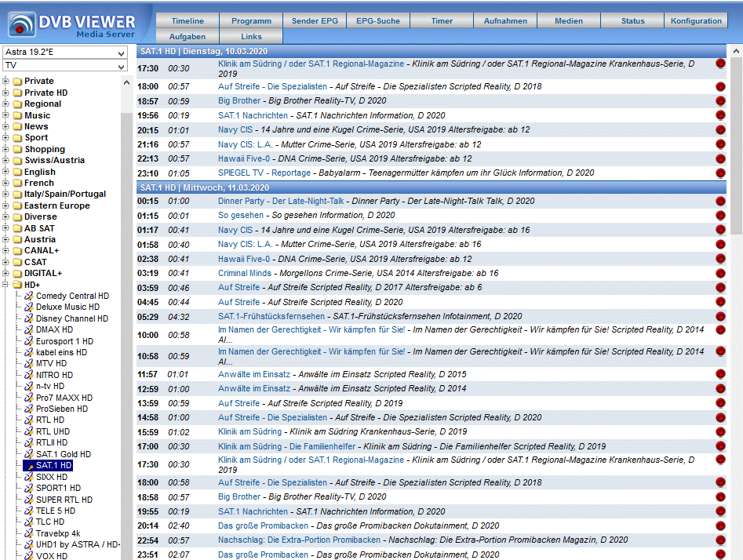Click record button for Navy CIS at 20:15

(x=720, y=130)
